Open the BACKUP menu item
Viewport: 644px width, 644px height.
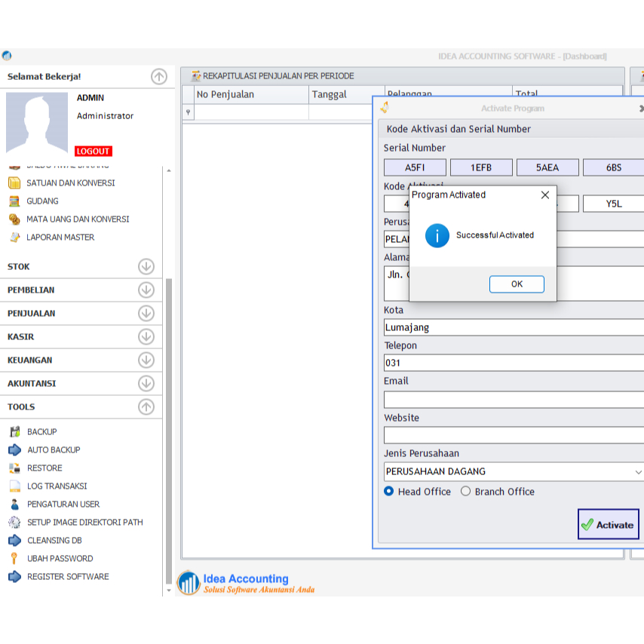[x=42, y=431]
